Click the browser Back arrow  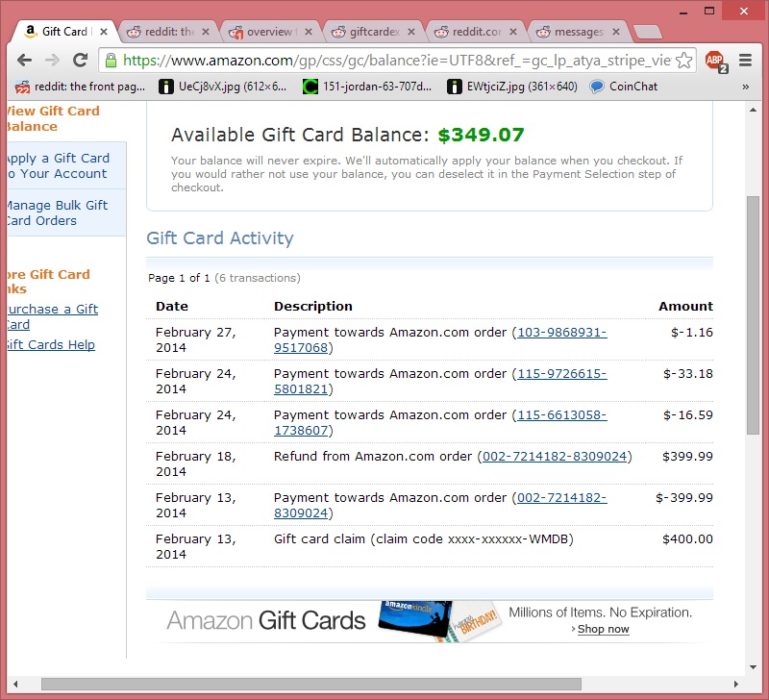click(24, 61)
